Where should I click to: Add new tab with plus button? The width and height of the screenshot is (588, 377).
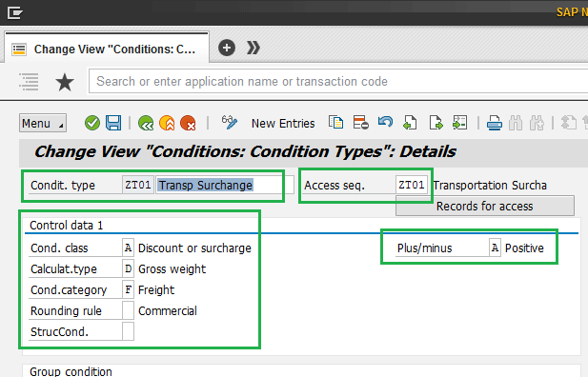pos(227,48)
